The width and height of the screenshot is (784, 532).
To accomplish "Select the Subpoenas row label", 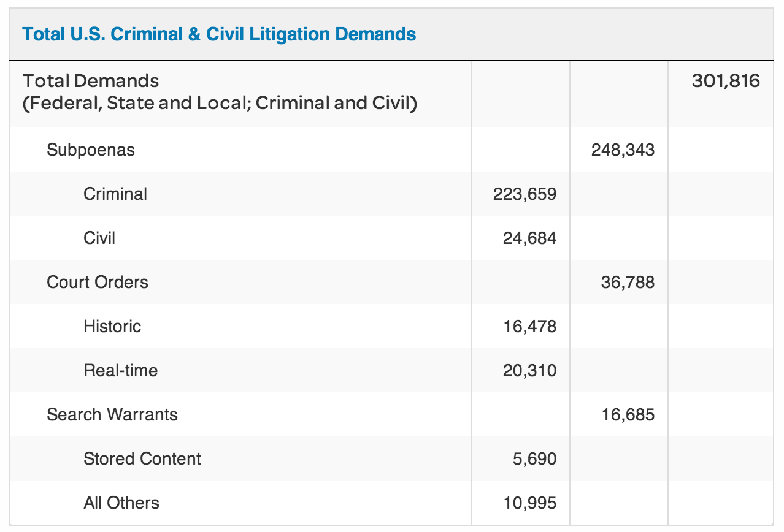I will tap(91, 150).
